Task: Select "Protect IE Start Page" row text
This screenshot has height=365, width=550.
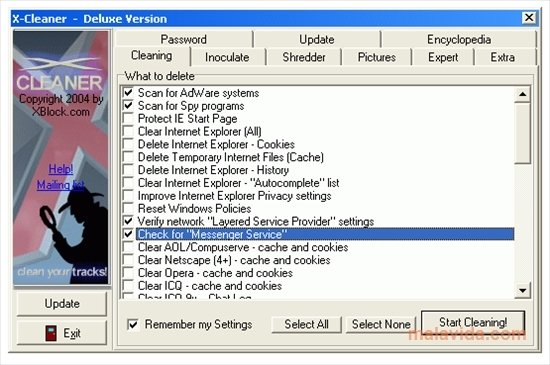Action: (188, 119)
